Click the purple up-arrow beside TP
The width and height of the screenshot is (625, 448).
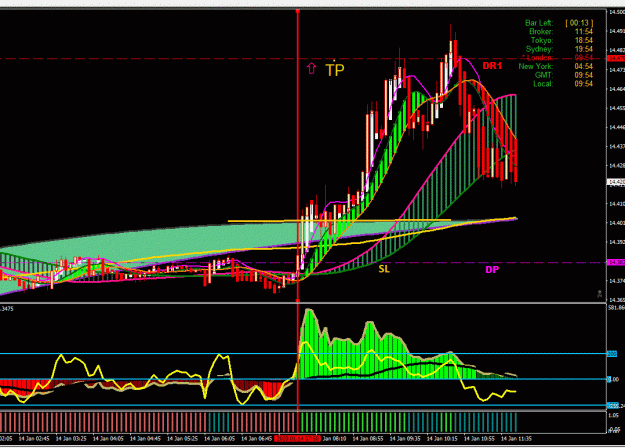(x=311, y=69)
